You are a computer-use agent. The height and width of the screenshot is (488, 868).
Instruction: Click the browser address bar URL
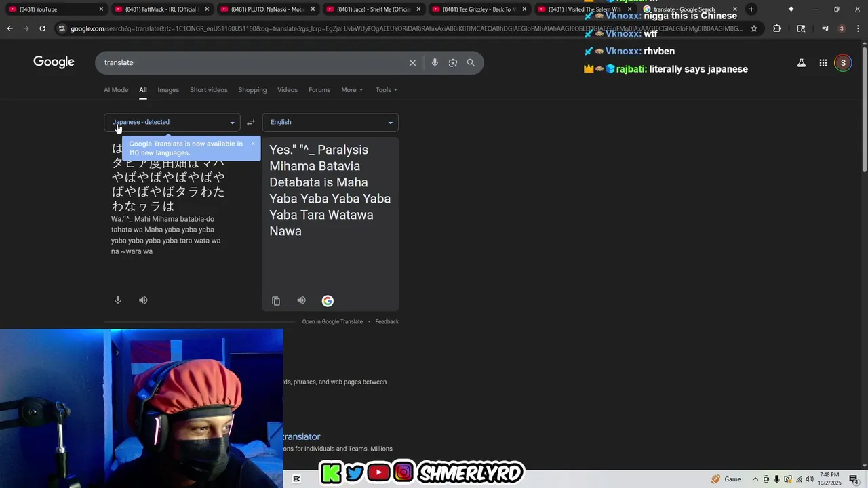[406, 28]
